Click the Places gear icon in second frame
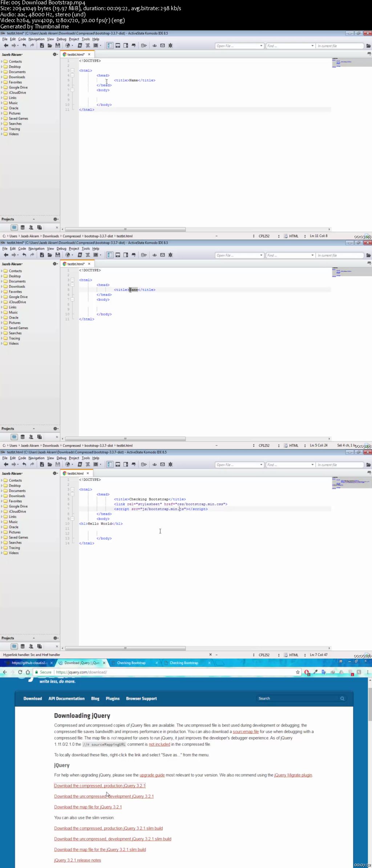The image size is (372, 868). [55, 264]
